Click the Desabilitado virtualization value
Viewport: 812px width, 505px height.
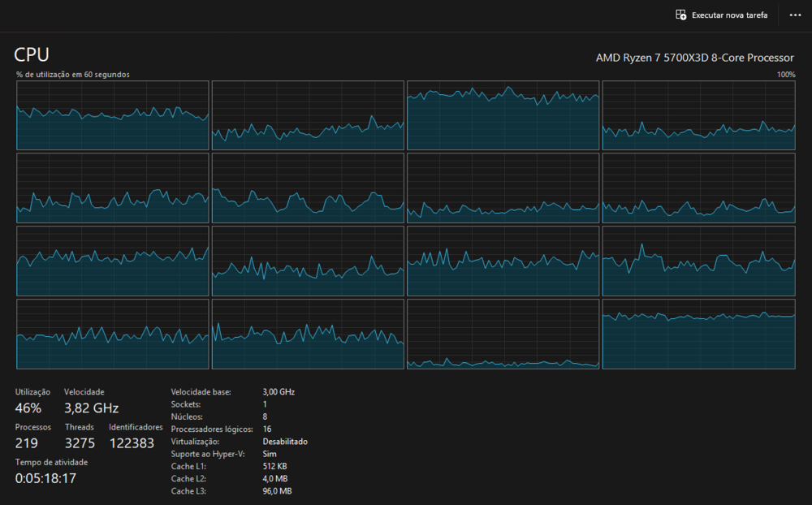285,442
